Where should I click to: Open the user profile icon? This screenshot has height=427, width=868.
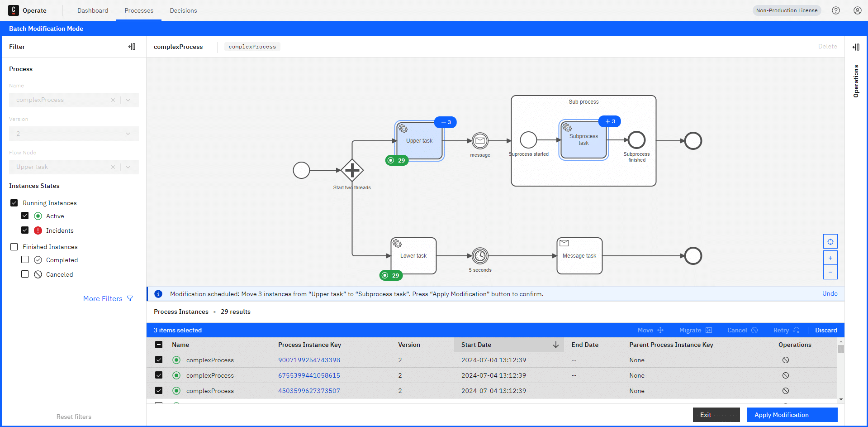point(857,10)
